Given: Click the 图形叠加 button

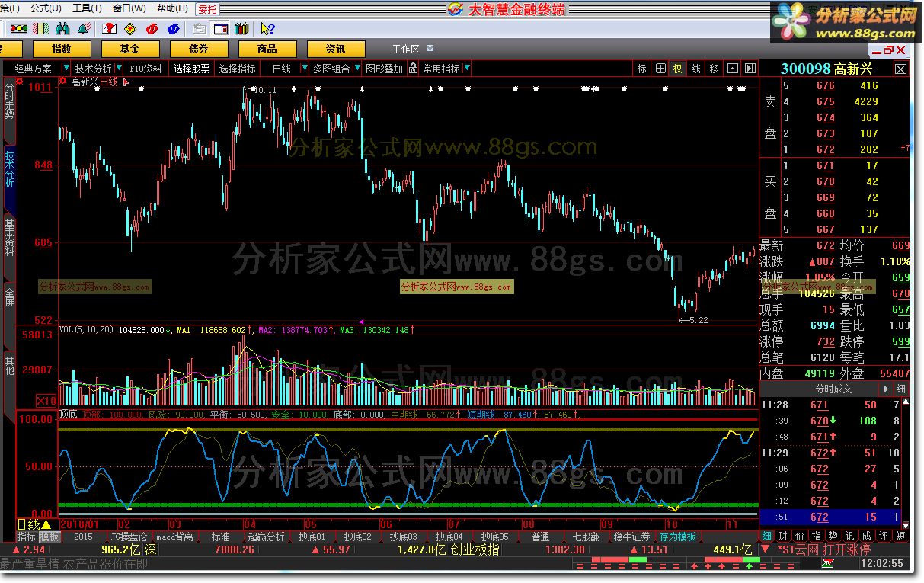Looking at the screenshot, I should 384,69.
